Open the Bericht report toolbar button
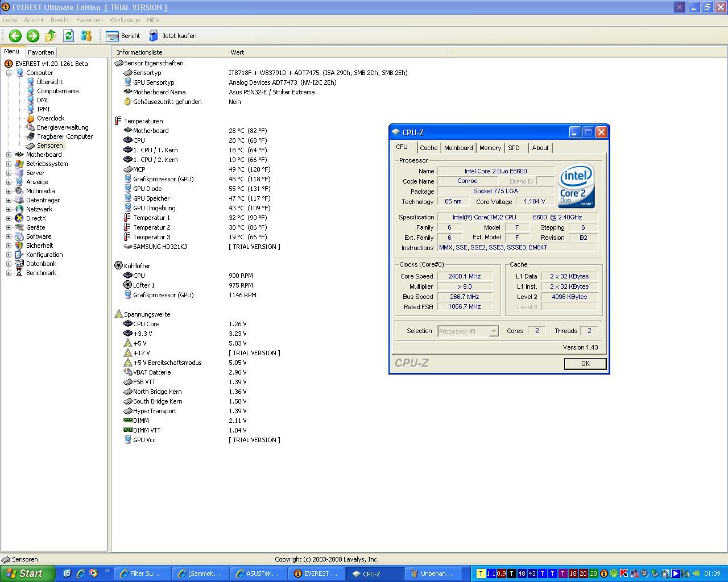 [123, 36]
